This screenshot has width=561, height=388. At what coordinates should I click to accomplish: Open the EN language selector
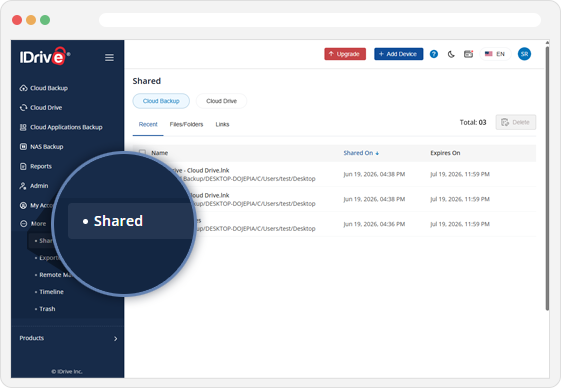495,54
